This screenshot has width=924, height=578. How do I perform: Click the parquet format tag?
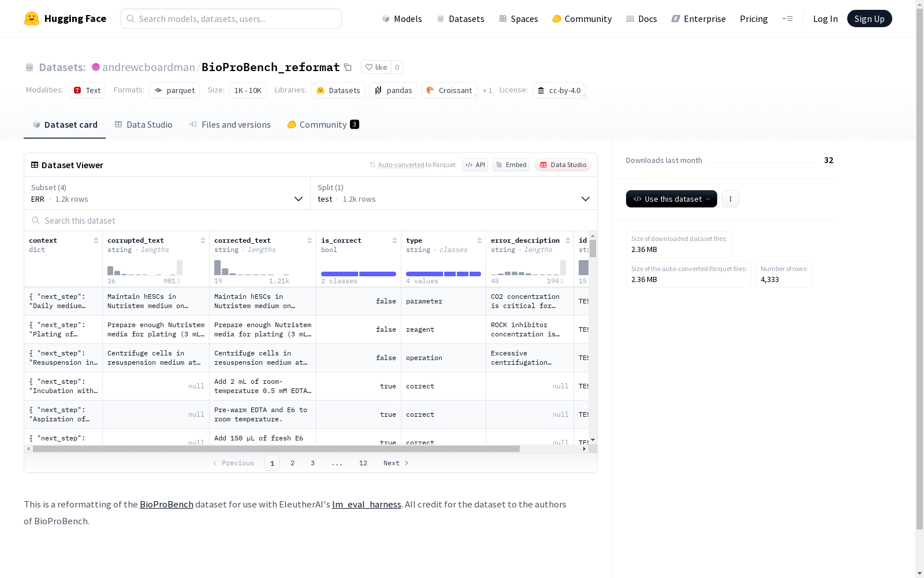174,90
